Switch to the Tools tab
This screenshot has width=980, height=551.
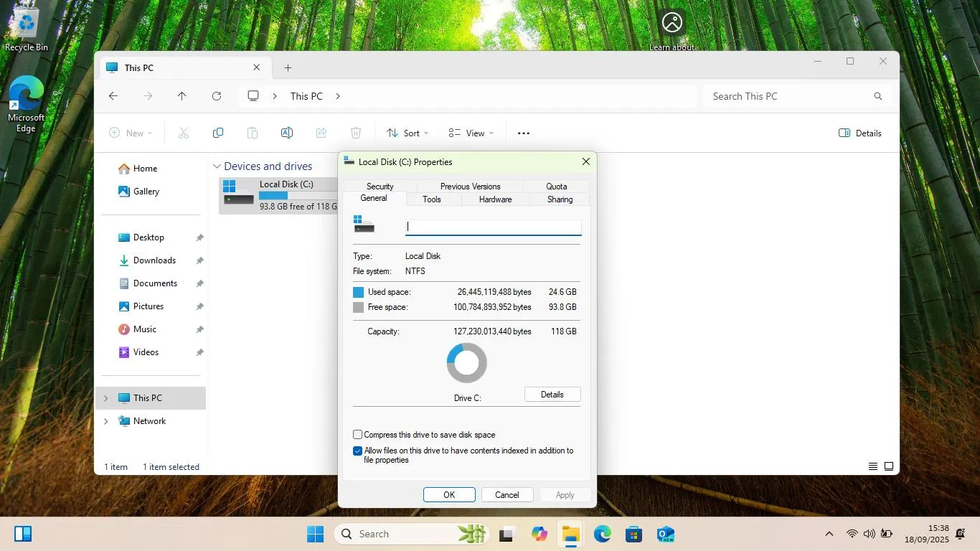point(432,199)
